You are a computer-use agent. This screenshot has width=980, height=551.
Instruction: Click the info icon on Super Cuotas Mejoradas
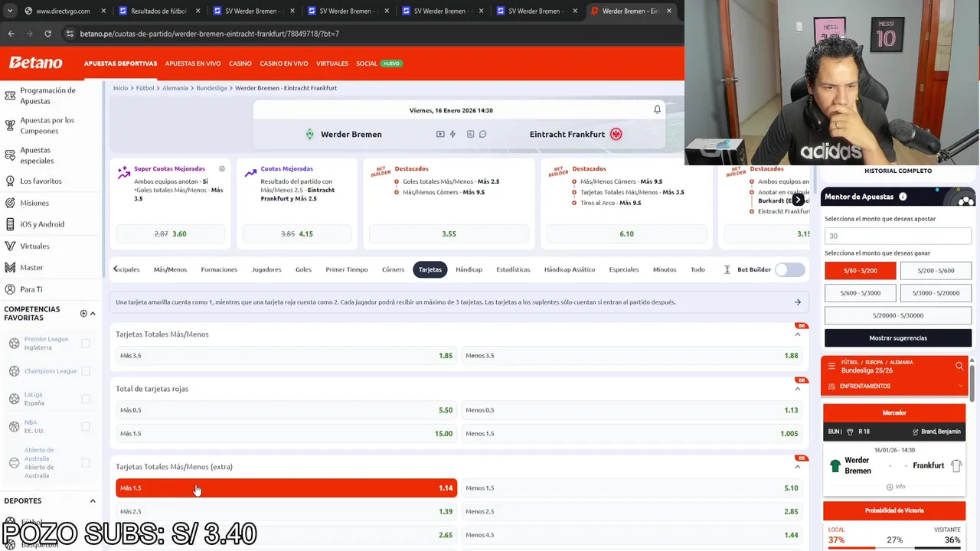click(222, 168)
